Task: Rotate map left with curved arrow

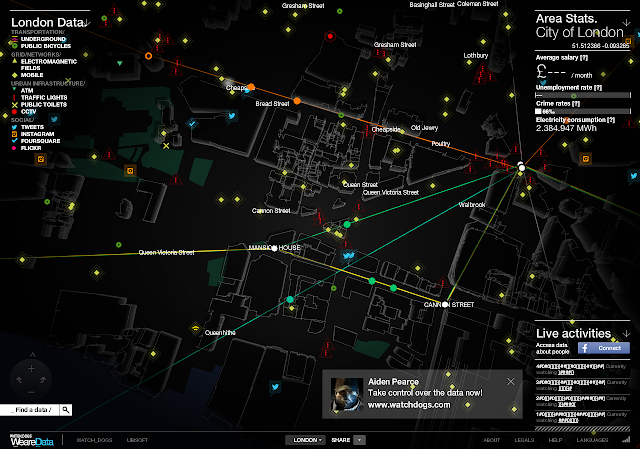Action: 19,380
